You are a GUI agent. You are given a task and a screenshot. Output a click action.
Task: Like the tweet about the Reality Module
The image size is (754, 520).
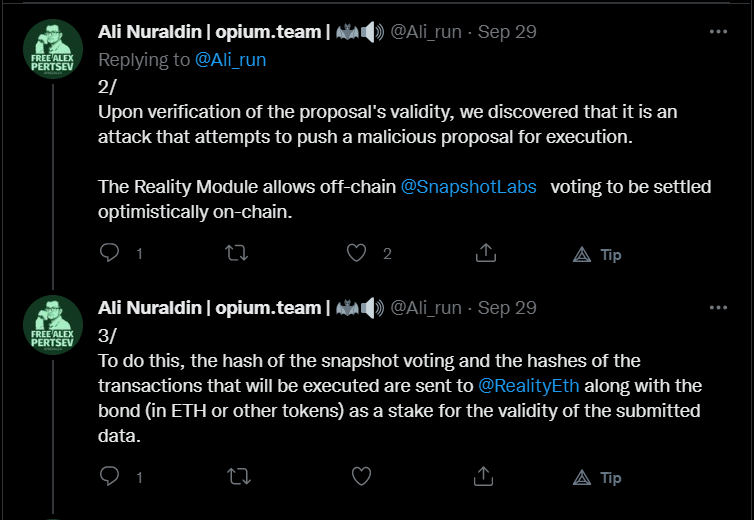coord(356,253)
